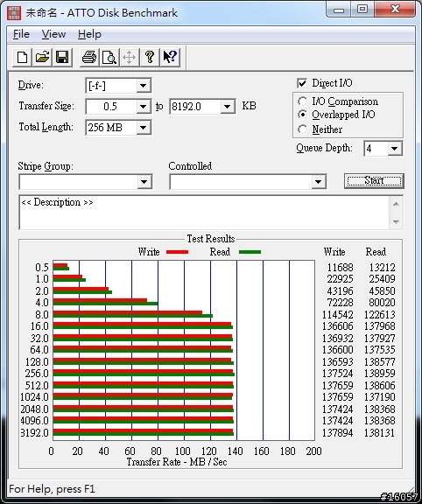
Task: Click the write value 114542
Action: pos(338,315)
